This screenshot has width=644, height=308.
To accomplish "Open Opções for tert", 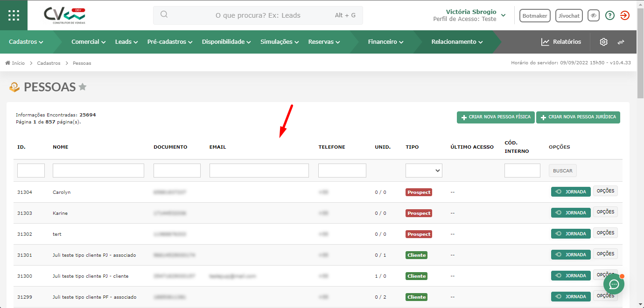I will (605, 233).
